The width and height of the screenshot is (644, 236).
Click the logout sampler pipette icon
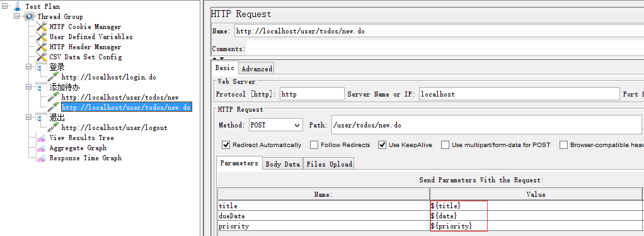pyautogui.click(x=54, y=127)
